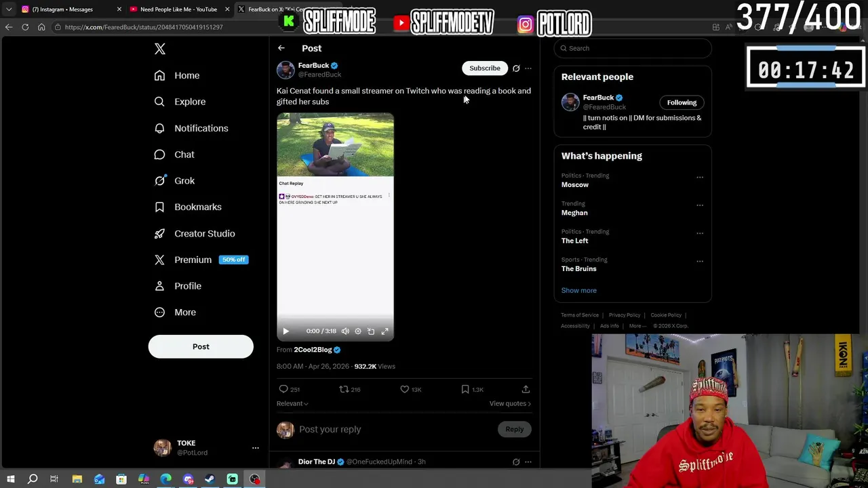
Task: Open File Explorer from taskbar
Action: coord(77,479)
